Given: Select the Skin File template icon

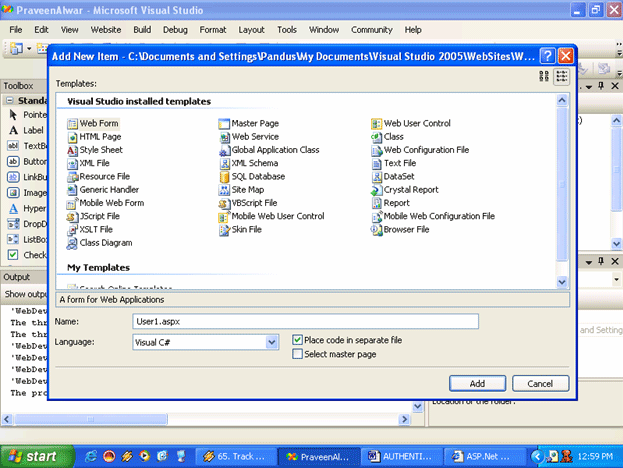Looking at the screenshot, I should point(224,230).
